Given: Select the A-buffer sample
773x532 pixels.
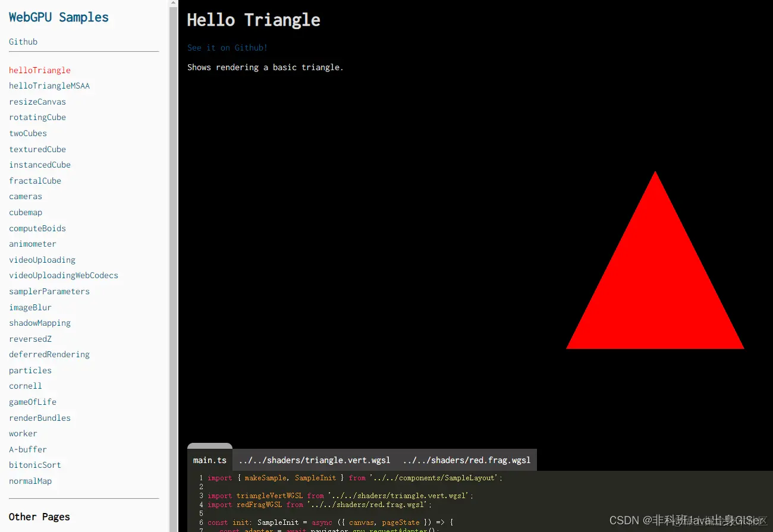Looking at the screenshot, I should pyautogui.click(x=28, y=449).
